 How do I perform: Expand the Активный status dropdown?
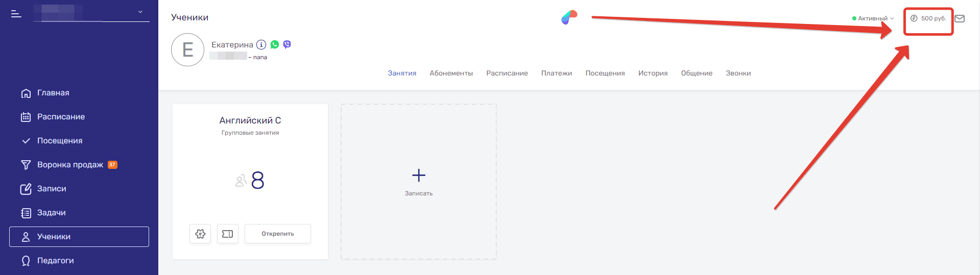pyautogui.click(x=873, y=18)
